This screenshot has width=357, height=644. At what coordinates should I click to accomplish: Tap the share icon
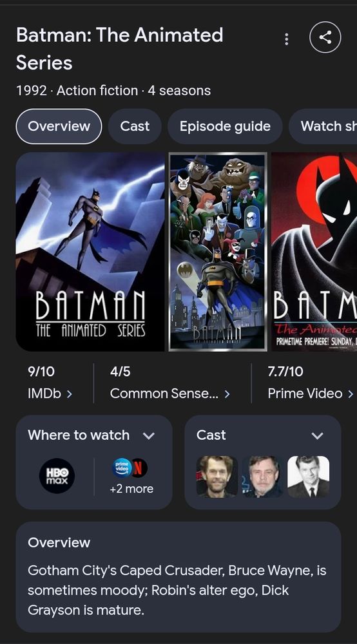[x=325, y=37]
